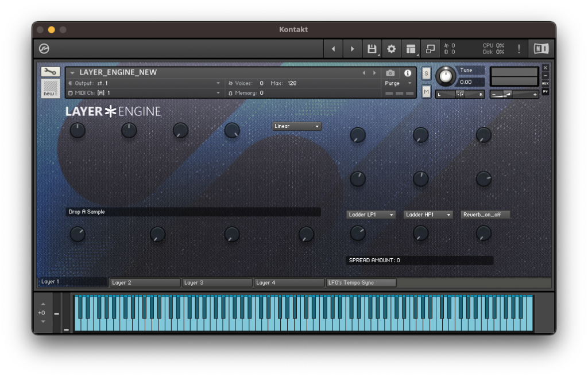The width and height of the screenshot is (588, 377).
Task: Select next preset arrow beside instrument name
Action: click(374, 73)
